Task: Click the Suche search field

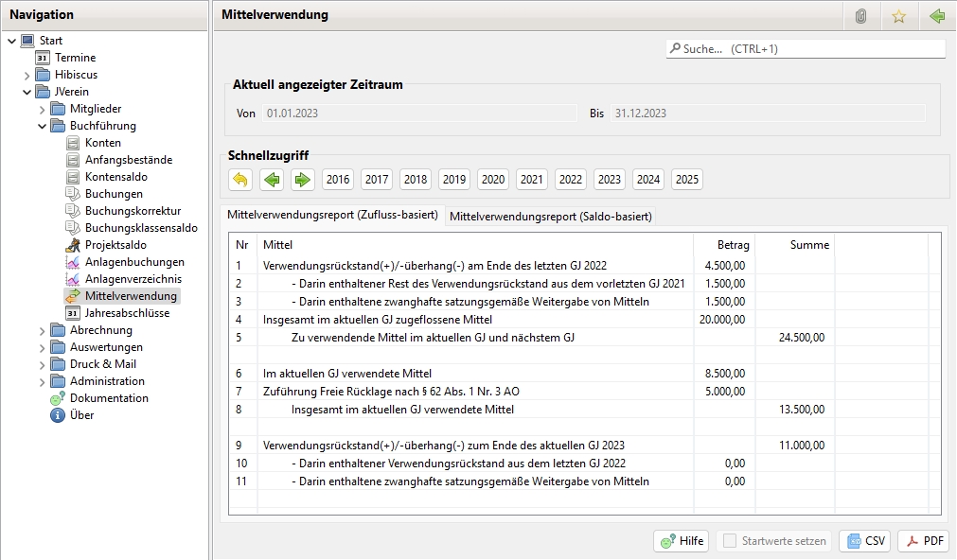Action: pos(805,48)
